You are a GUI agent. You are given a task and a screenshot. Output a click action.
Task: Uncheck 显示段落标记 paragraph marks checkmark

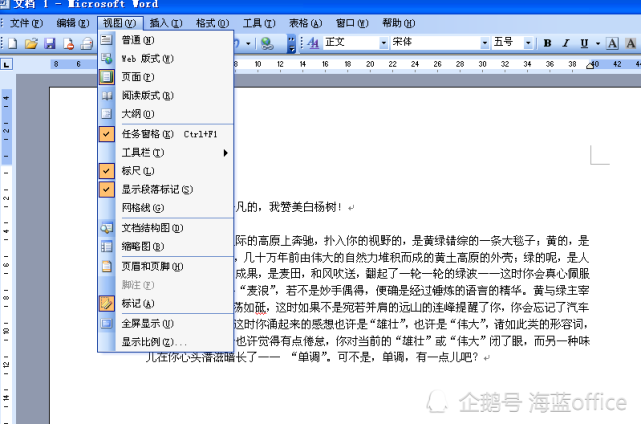tap(106, 189)
